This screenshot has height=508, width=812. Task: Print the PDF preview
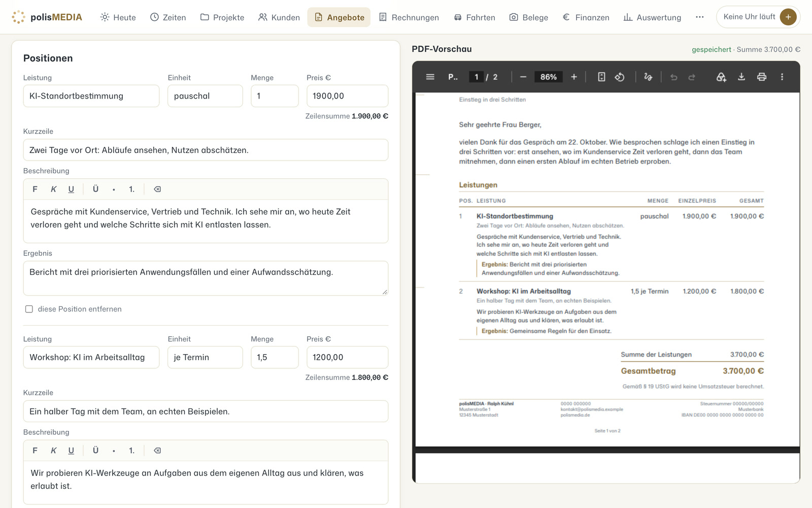(x=762, y=77)
